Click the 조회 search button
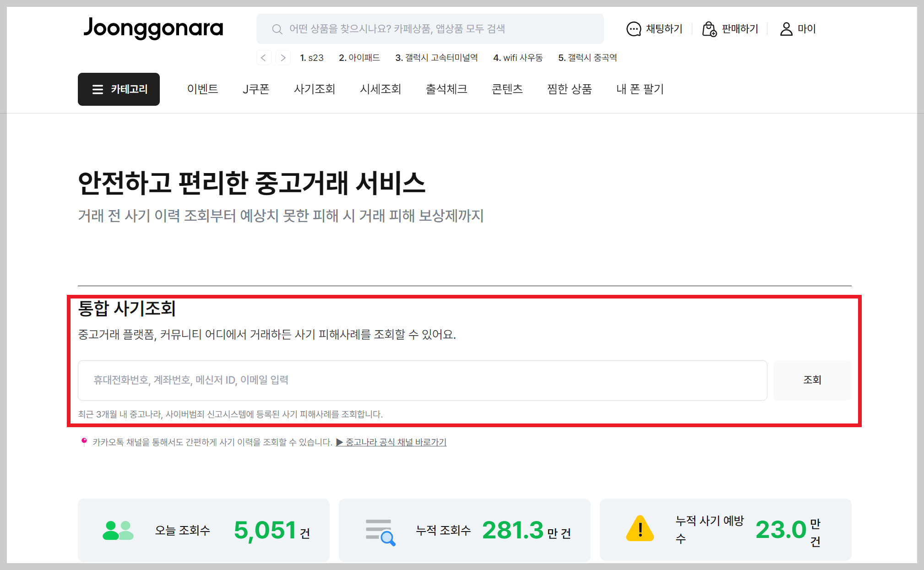Screen dimensions: 924x570 tap(812, 380)
